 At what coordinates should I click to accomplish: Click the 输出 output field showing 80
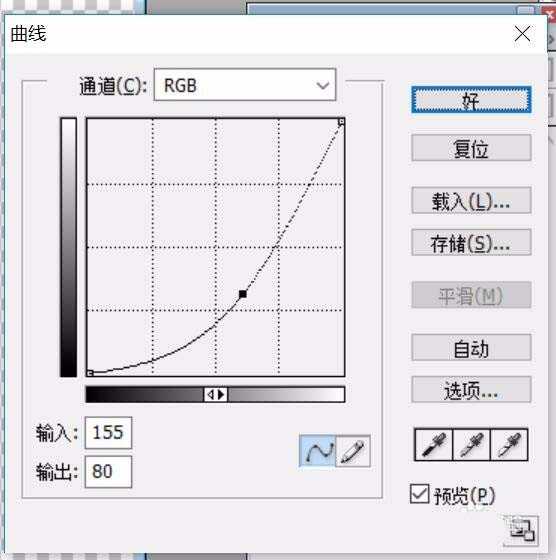click(x=108, y=471)
